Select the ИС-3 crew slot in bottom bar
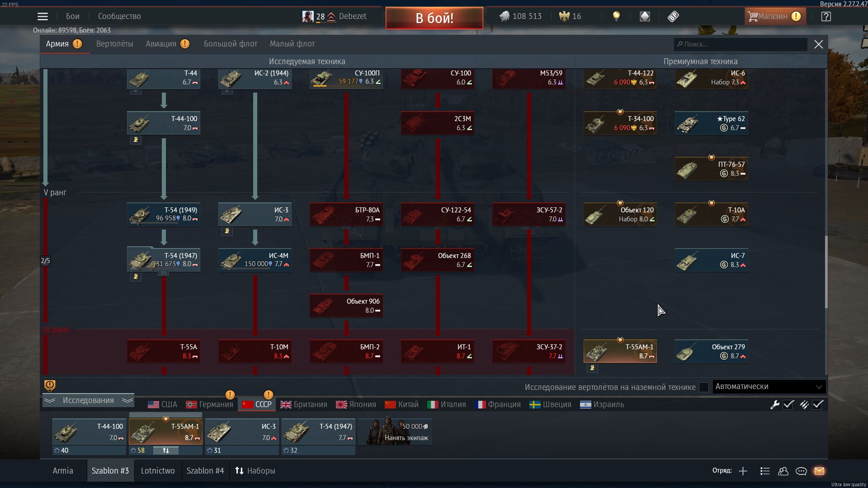Screen dimensions: 868x488 coord(242,432)
